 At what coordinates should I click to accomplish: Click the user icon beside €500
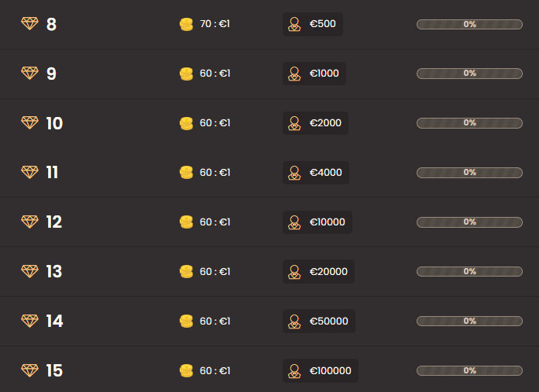[x=294, y=24]
